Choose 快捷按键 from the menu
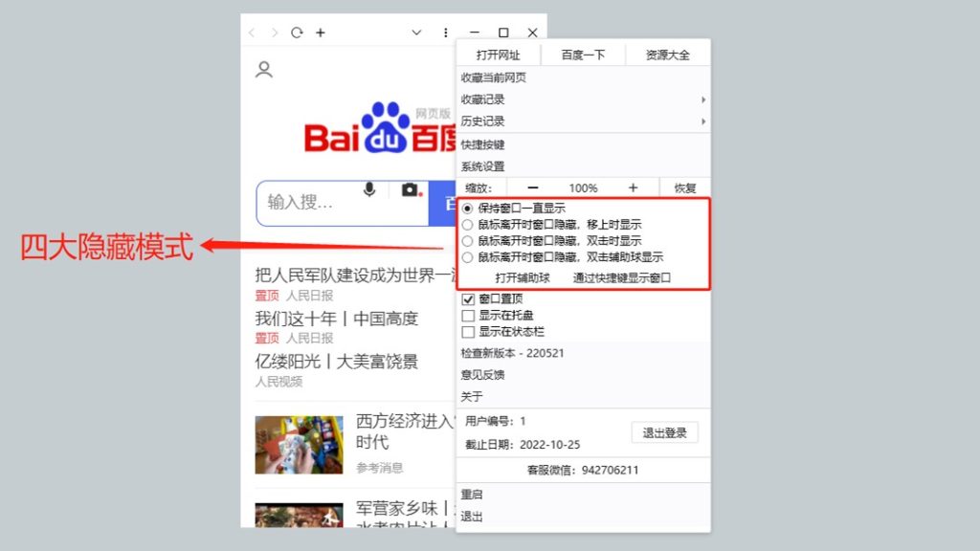The height and width of the screenshot is (551, 980). pyautogui.click(x=483, y=144)
